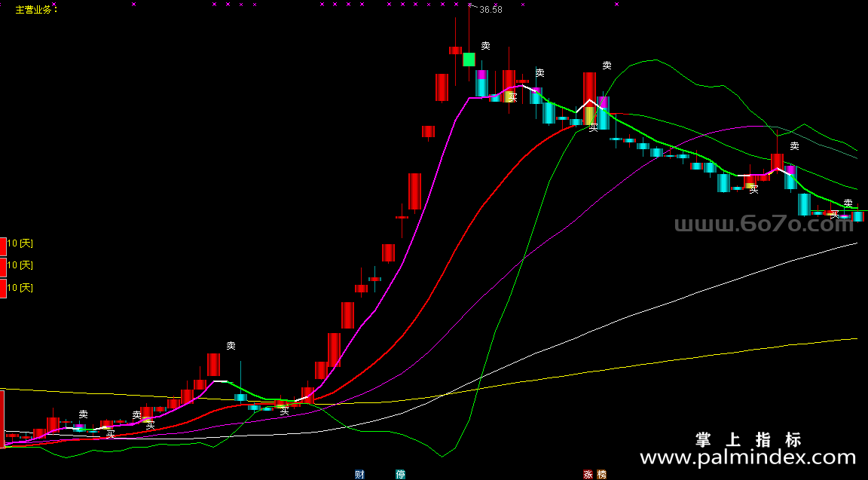Viewport: 868px width, 480px height.
Task: Click the magenta x marker nearest 主营业务
Action: click(x=53, y=5)
